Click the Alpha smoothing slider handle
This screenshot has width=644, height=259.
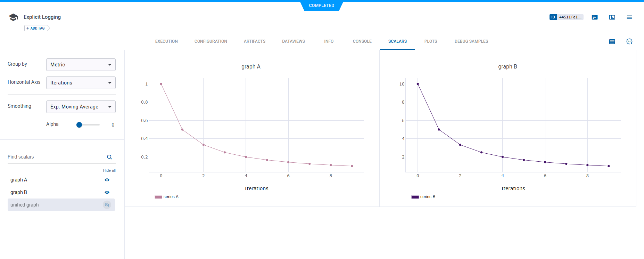pos(79,125)
